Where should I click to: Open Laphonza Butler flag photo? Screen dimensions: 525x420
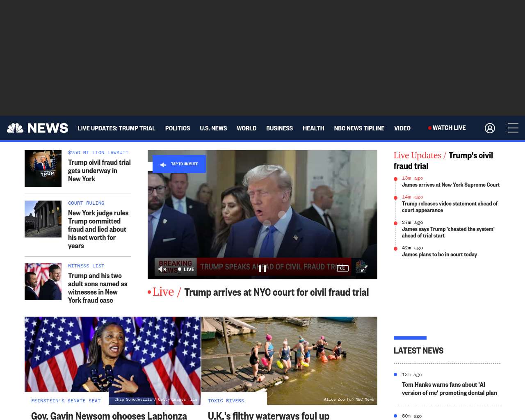[112, 361]
